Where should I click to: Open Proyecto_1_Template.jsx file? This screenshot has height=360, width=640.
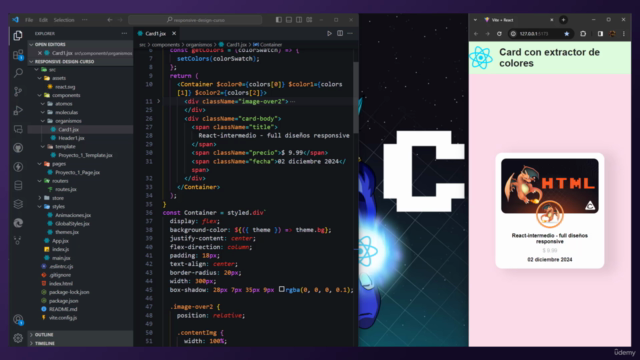point(85,155)
